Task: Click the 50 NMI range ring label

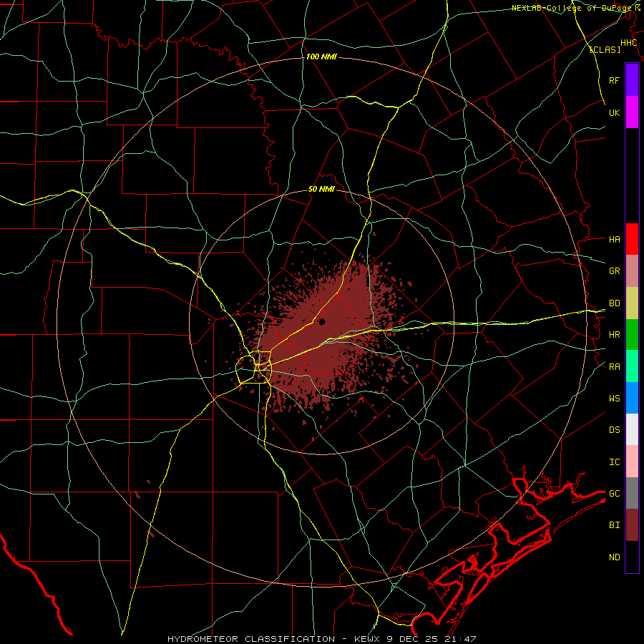Action: tap(321, 190)
